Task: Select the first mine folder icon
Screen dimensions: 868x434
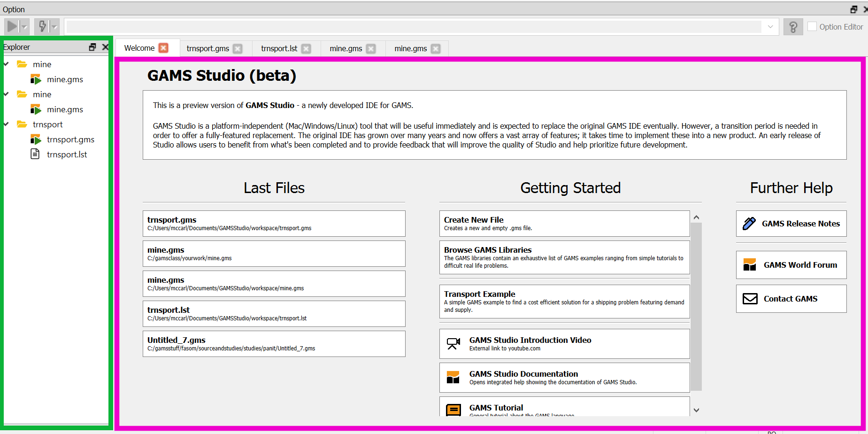Action: click(22, 64)
